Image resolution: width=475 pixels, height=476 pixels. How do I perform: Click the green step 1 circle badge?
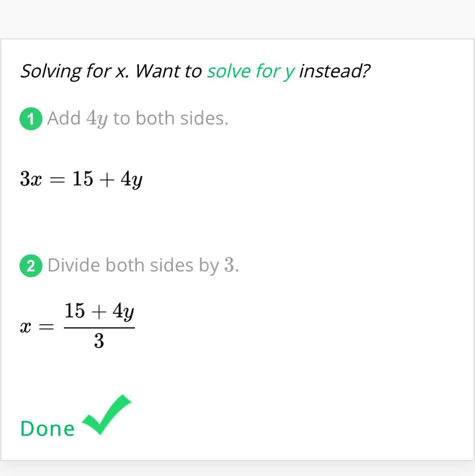pos(31,119)
